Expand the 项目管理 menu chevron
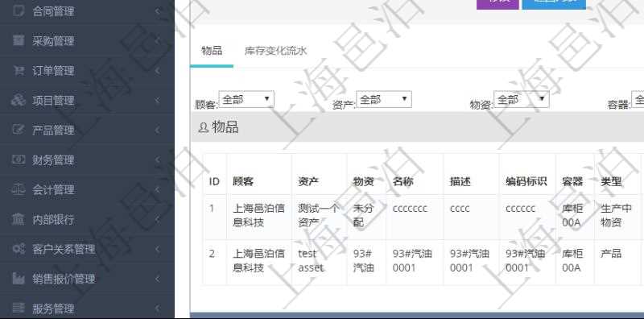This screenshot has width=644, height=319. point(157,101)
